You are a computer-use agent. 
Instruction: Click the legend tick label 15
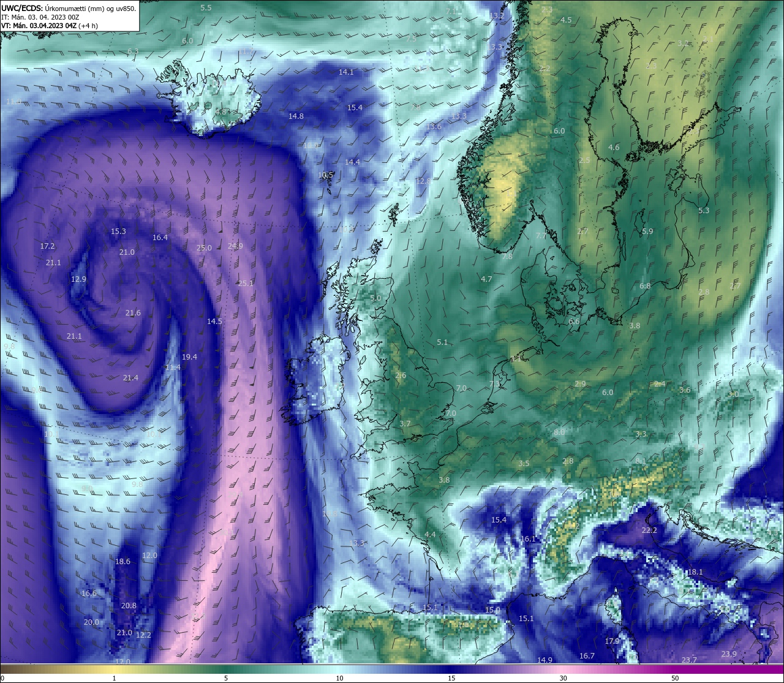[x=451, y=678]
